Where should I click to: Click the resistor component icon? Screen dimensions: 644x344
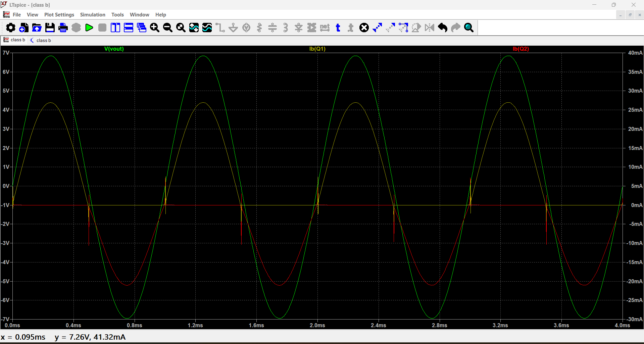pos(259,28)
